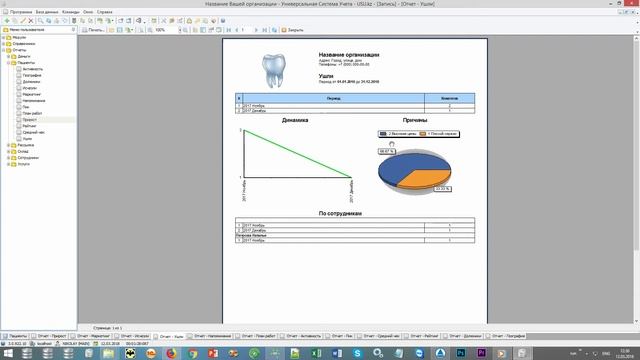Switch to the Пациенты bottom tab
The image size is (640, 360).
point(15,336)
